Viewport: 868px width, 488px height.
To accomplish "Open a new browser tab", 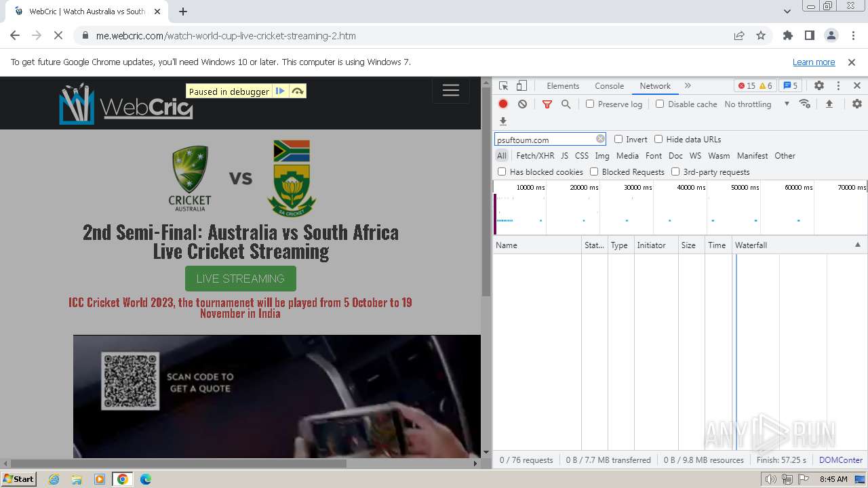I will 183,12.
